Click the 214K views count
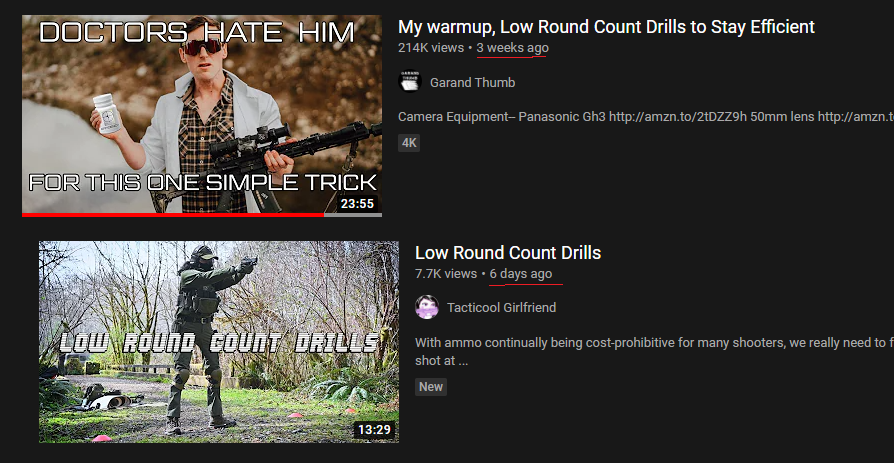894x463 pixels. (431, 48)
